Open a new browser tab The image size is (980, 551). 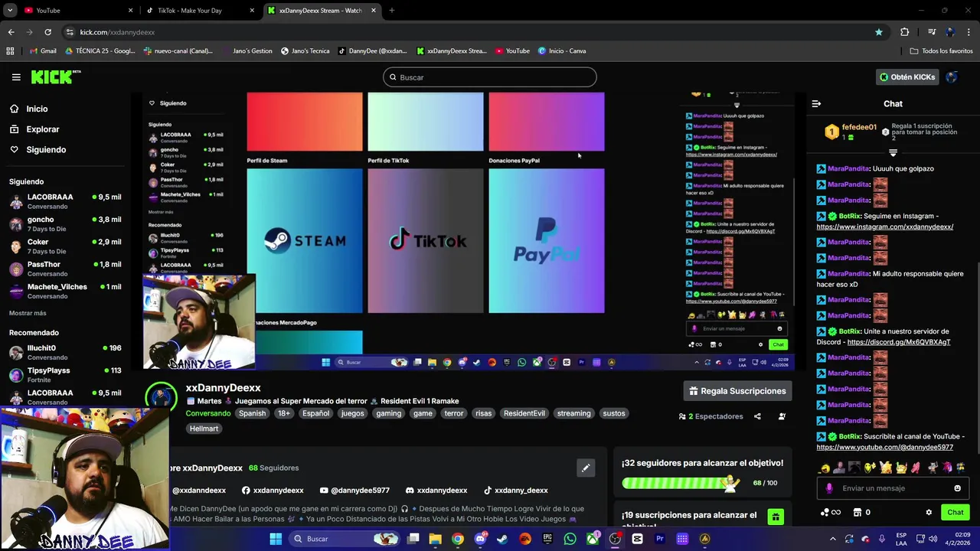tap(392, 11)
